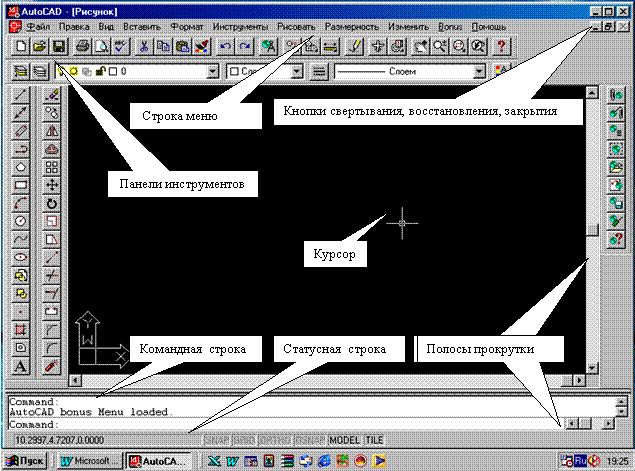The height and width of the screenshot is (471, 635).
Task: Expand the linetype dropdown showing Слоем
Action: click(x=479, y=72)
